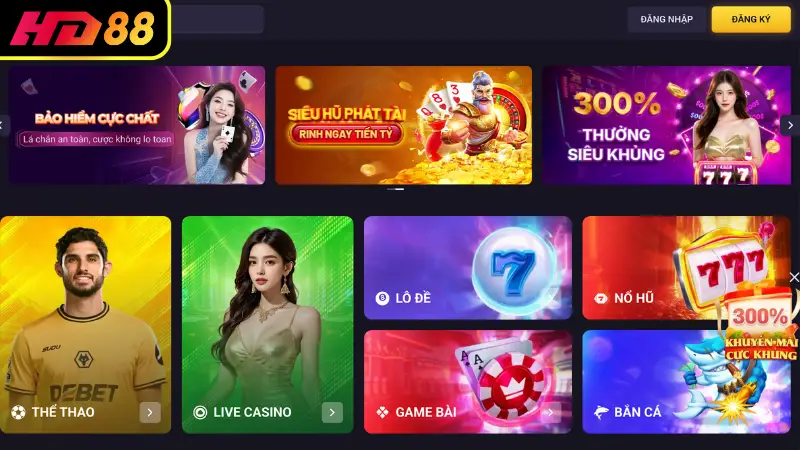Click the HD88 logo
The width and height of the screenshot is (800, 450).
point(85,29)
